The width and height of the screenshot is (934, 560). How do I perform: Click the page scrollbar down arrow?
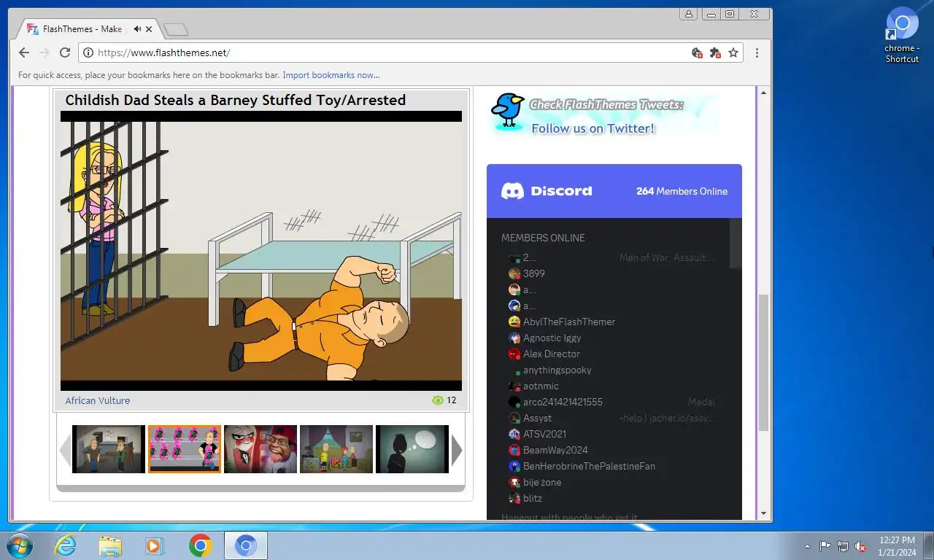coord(764,513)
